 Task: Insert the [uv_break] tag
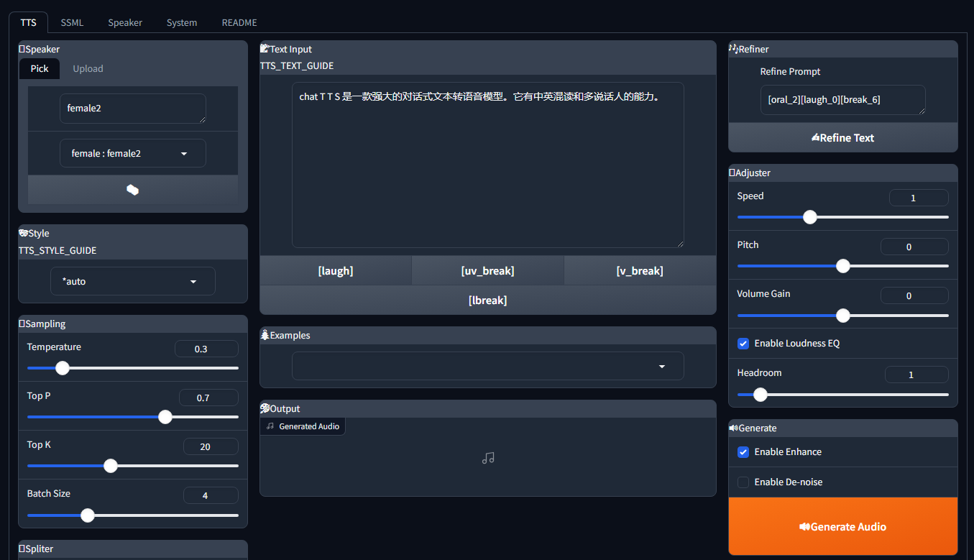(487, 271)
